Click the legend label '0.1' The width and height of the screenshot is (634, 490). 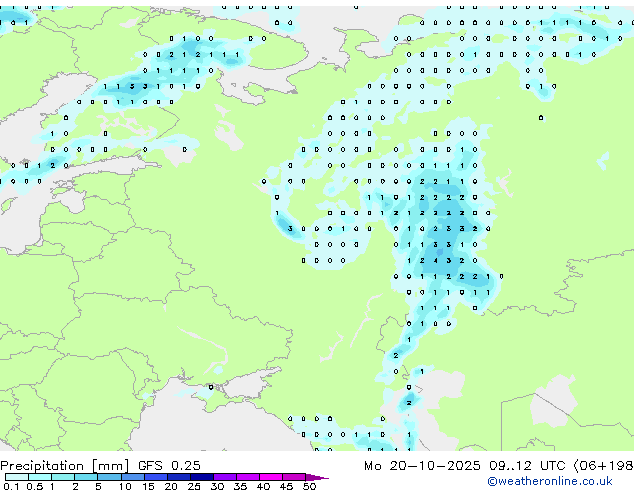click(11, 486)
